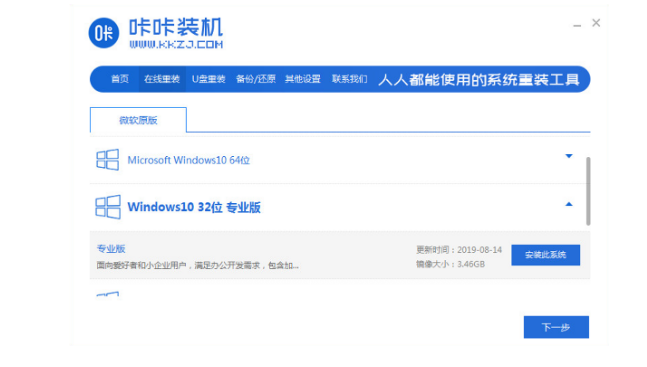Click the system list vertical scrollbar
This screenshot has height=367, width=647.
[588, 191]
